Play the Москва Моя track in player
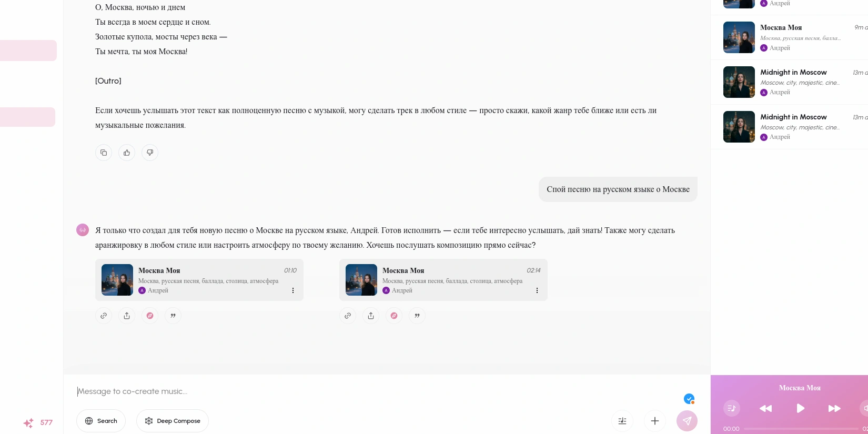Image resolution: width=868 pixels, height=434 pixels. pyautogui.click(x=800, y=408)
